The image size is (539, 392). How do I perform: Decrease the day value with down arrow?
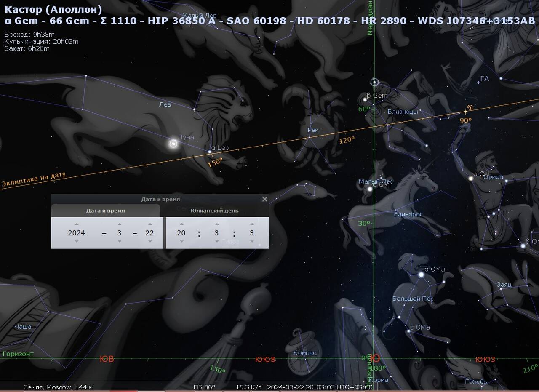[x=149, y=241]
